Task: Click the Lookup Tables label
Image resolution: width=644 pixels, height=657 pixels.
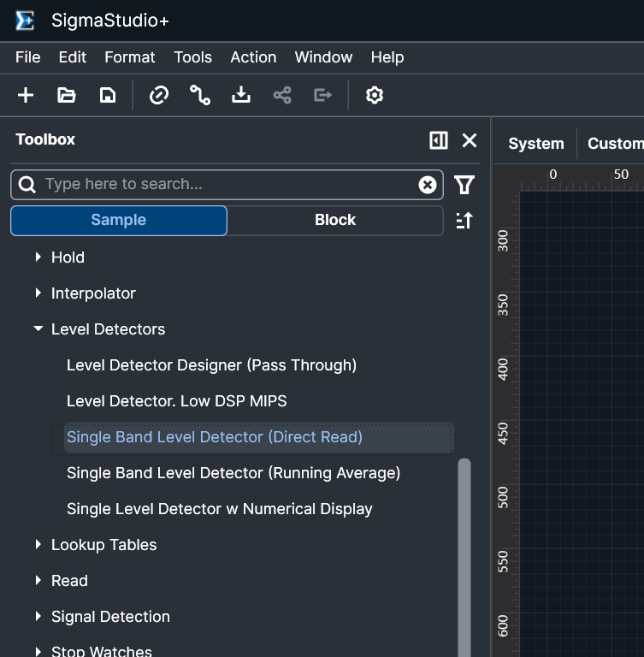Action: click(x=103, y=545)
